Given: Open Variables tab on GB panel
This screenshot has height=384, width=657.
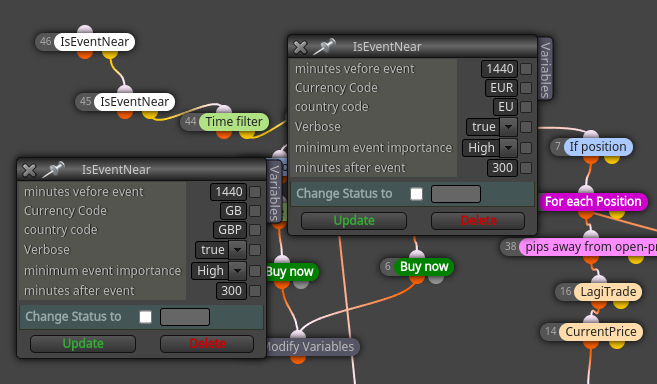Looking at the screenshot, I should tap(274, 192).
